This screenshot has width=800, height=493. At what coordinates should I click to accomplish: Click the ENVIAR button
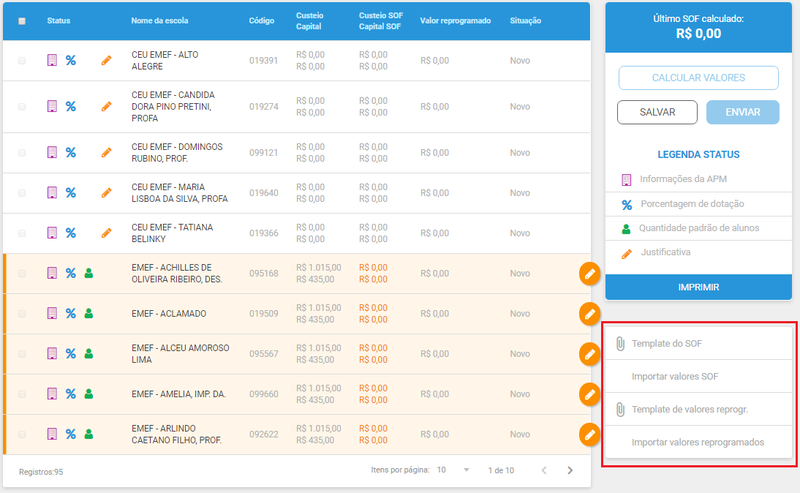click(742, 112)
